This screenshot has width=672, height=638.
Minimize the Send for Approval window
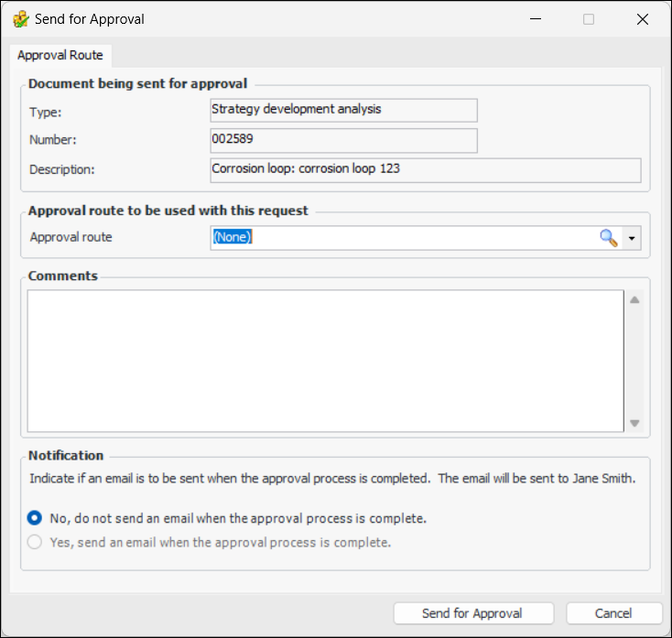pos(537,18)
